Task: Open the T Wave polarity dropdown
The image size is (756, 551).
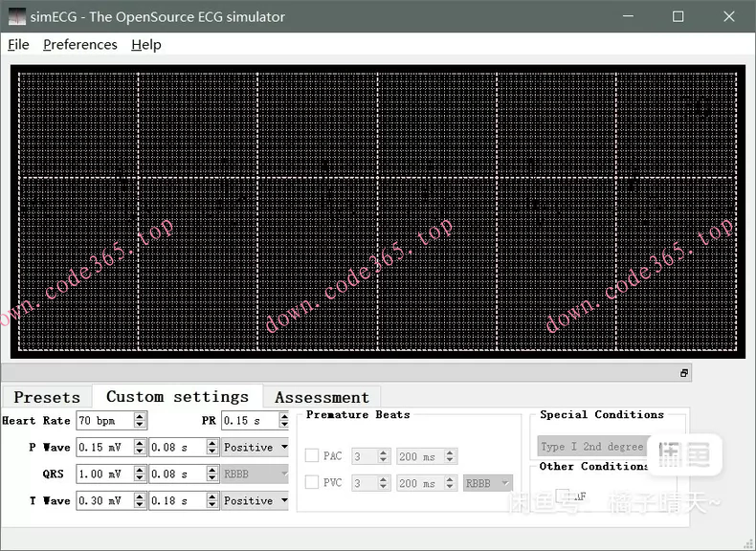Action: pyautogui.click(x=255, y=500)
